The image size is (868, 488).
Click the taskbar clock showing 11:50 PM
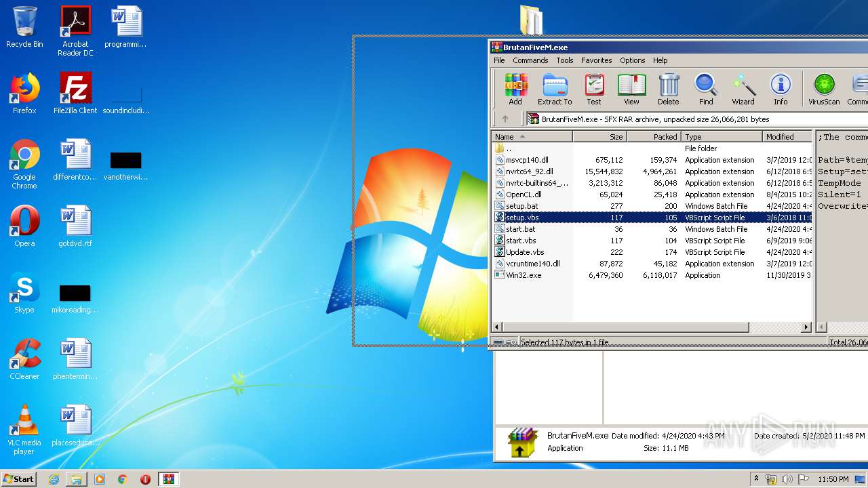pyautogui.click(x=833, y=479)
